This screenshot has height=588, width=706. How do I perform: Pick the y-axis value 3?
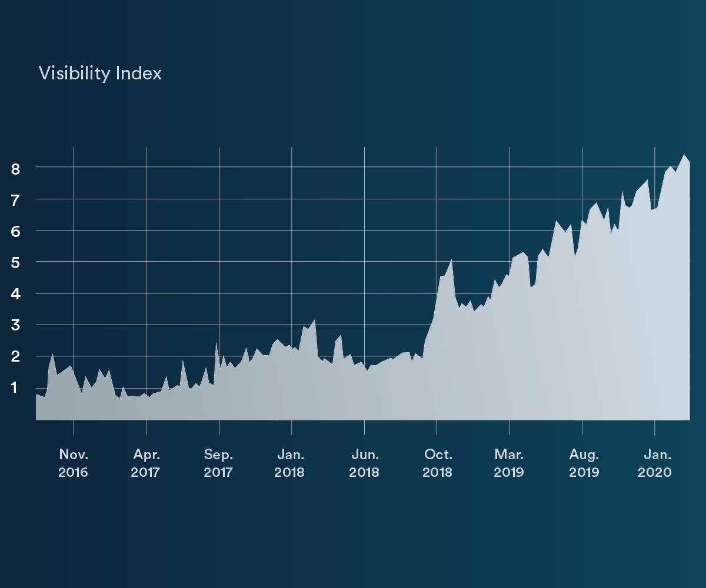click(x=16, y=325)
